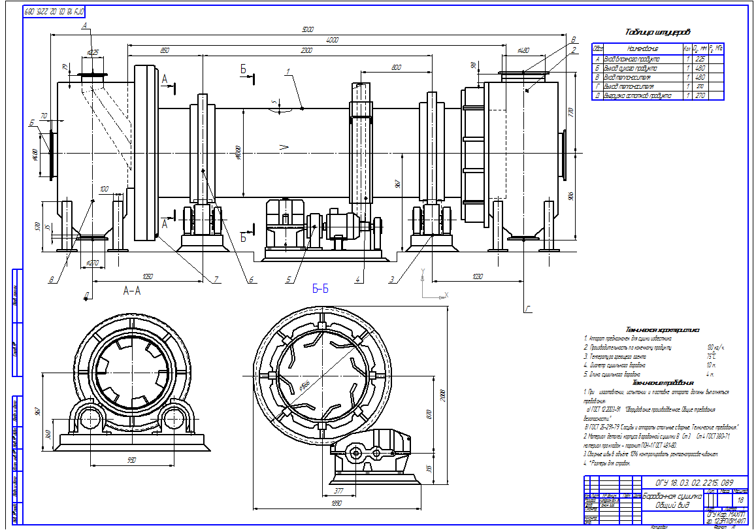Screen dimensions: 756x532
Task: Click position callout number 8
Action: 51,280
